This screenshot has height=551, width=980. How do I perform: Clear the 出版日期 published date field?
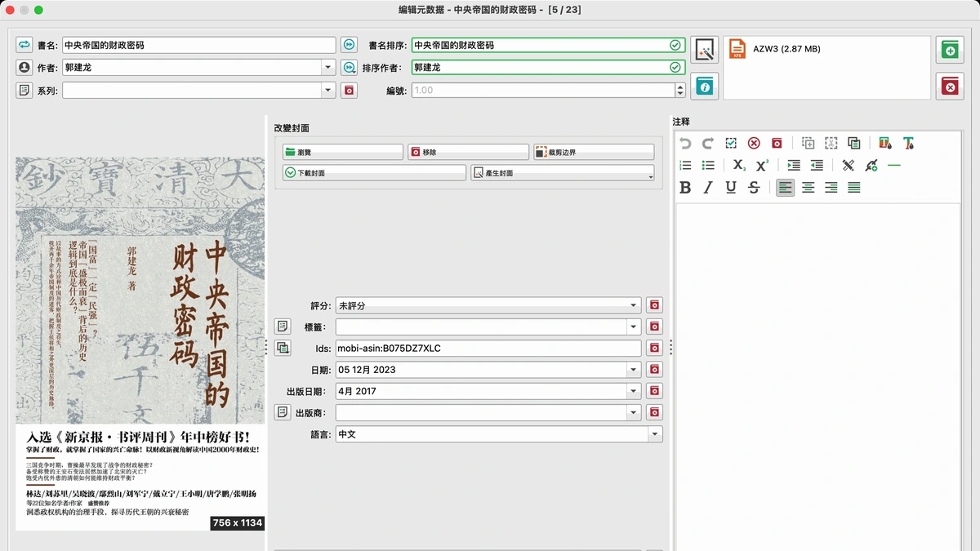(654, 391)
